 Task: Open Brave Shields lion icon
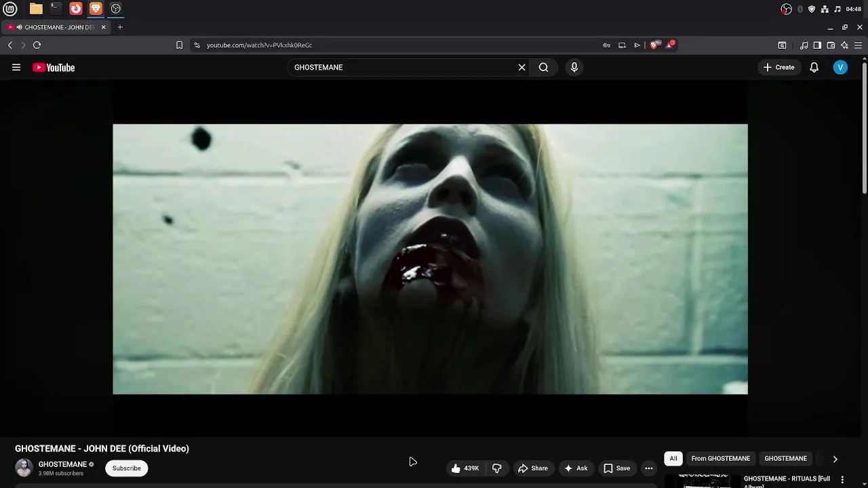pos(654,45)
